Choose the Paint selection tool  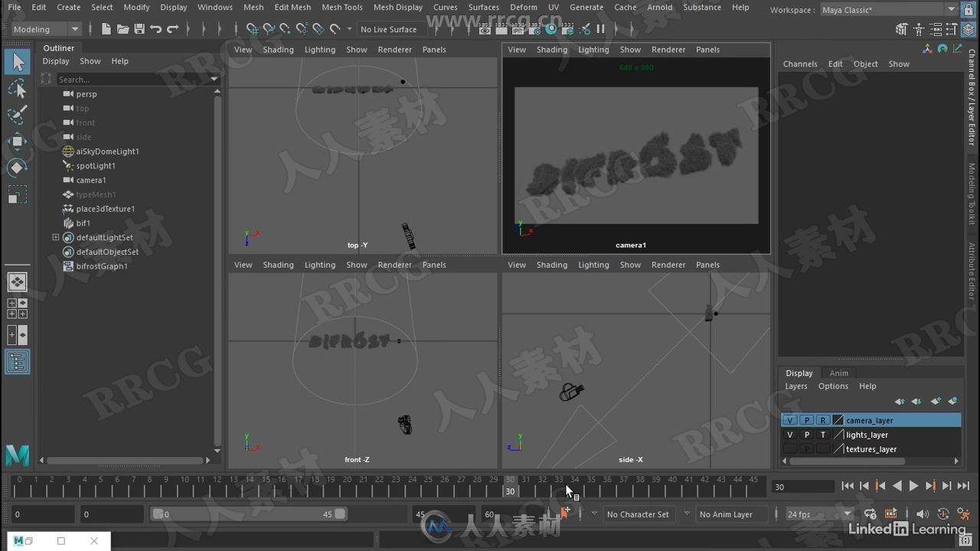tap(17, 116)
